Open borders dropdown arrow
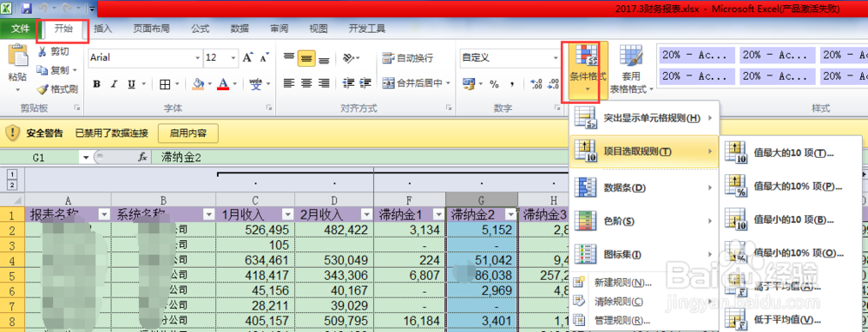 (177, 84)
